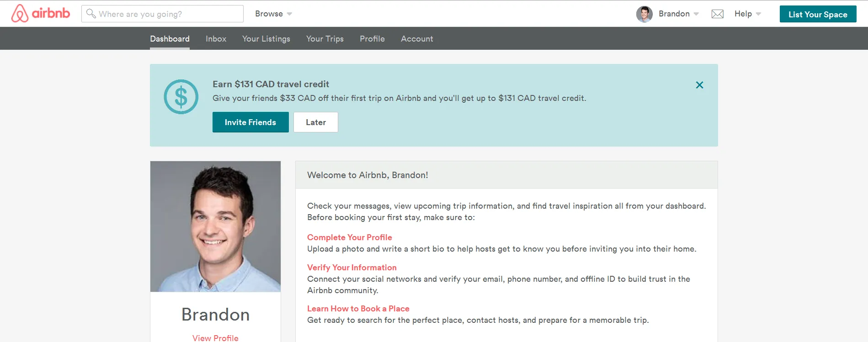Image resolution: width=868 pixels, height=342 pixels.
Task: Switch to the Account tab
Action: coord(417,39)
